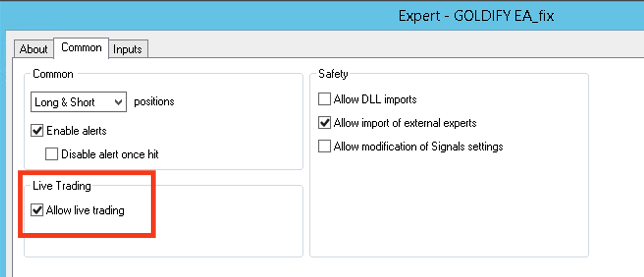Click the 'Allow DLL imports' label text

click(x=375, y=99)
